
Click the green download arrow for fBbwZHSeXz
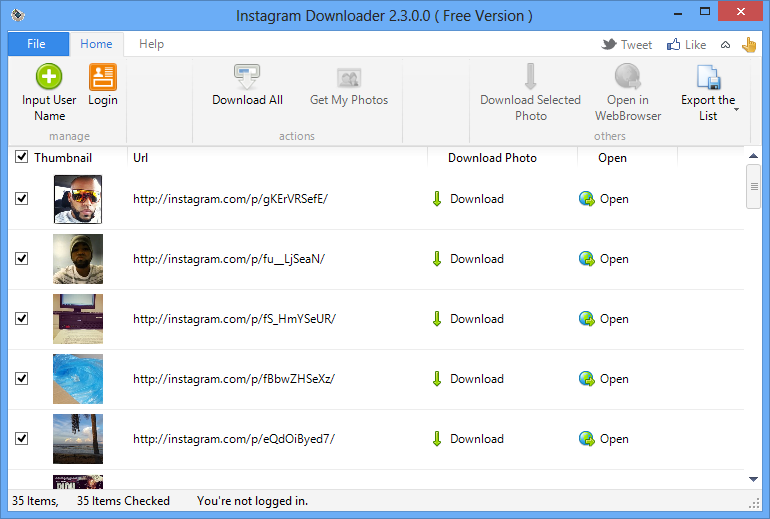click(437, 379)
